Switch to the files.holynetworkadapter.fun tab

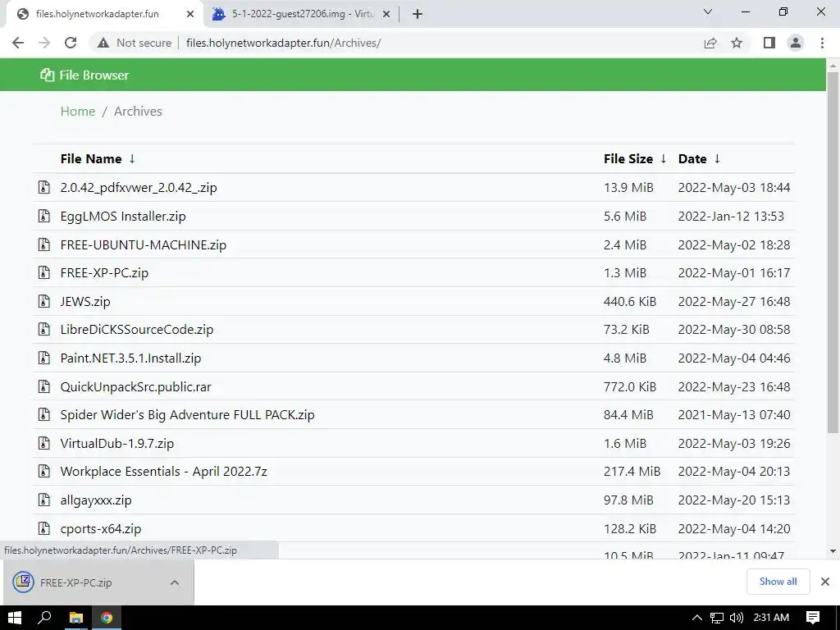pyautogui.click(x=104, y=14)
